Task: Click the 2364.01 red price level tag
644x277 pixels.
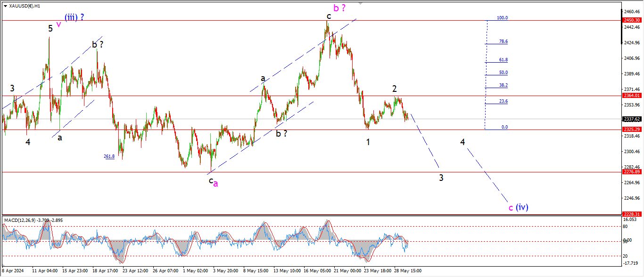Action: click(x=631, y=96)
